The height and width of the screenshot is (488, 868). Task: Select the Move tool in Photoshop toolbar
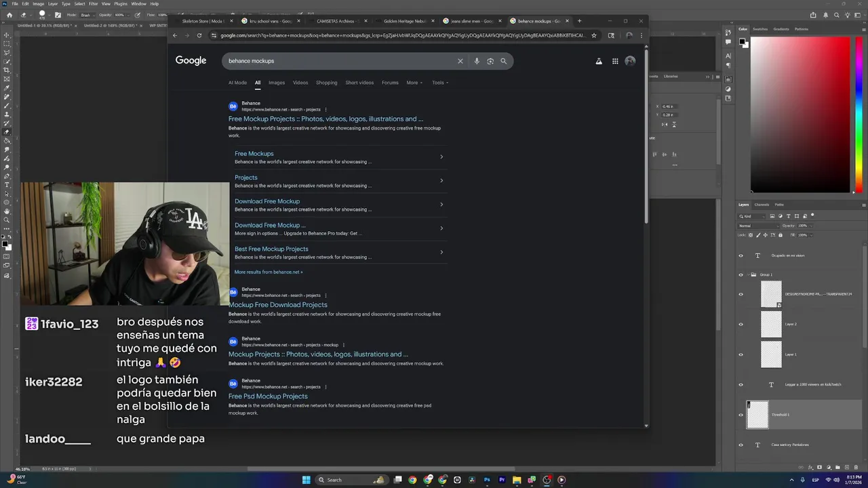point(7,35)
